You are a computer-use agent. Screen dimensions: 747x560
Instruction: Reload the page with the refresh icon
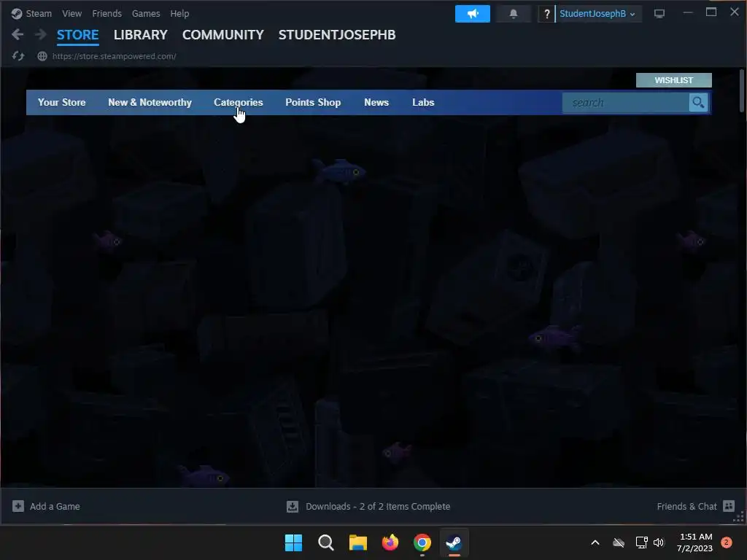tap(18, 56)
